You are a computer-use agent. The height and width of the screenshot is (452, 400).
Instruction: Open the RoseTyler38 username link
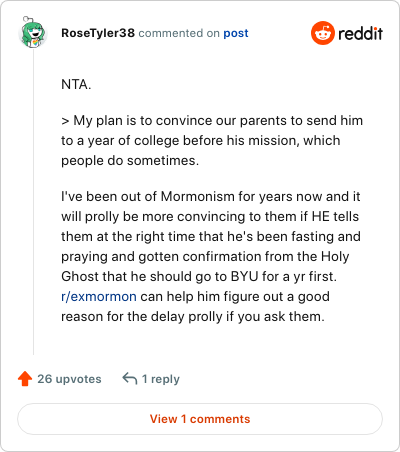point(98,33)
